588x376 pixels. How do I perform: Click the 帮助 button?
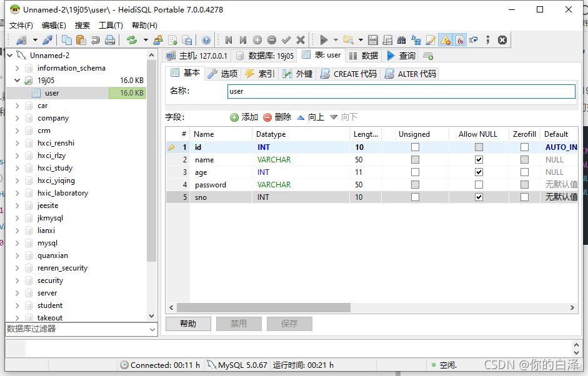188,324
